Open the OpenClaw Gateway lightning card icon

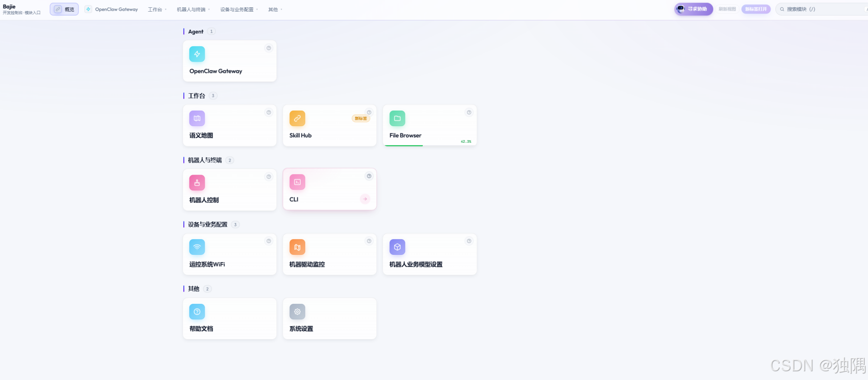pos(197,54)
